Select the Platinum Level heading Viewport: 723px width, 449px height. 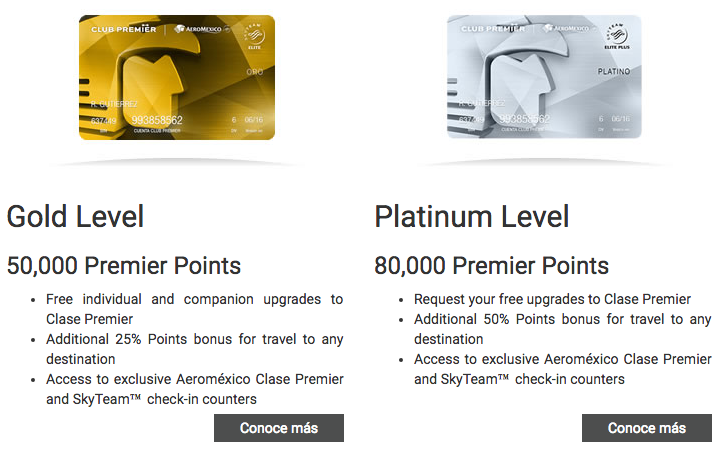click(472, 216)
